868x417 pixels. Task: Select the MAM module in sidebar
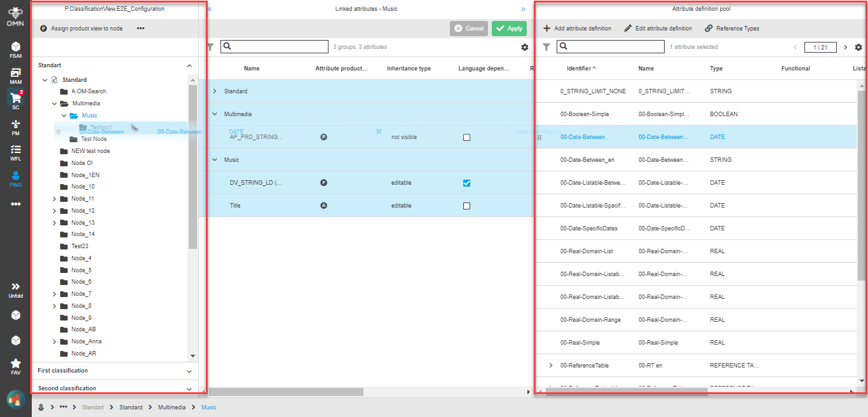pos(15,73)
